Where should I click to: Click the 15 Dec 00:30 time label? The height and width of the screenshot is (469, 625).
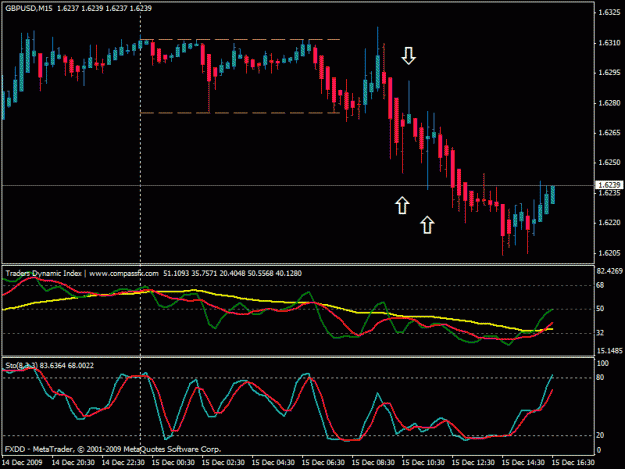pyautogui.click(x=173, y=463)
